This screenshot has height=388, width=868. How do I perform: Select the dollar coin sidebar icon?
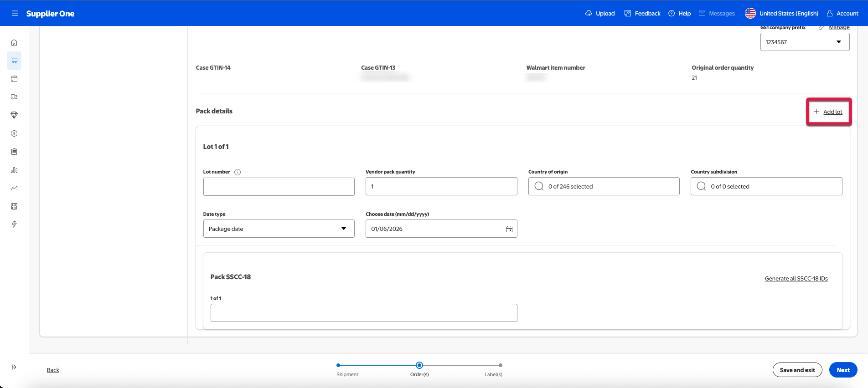[14, 133]
